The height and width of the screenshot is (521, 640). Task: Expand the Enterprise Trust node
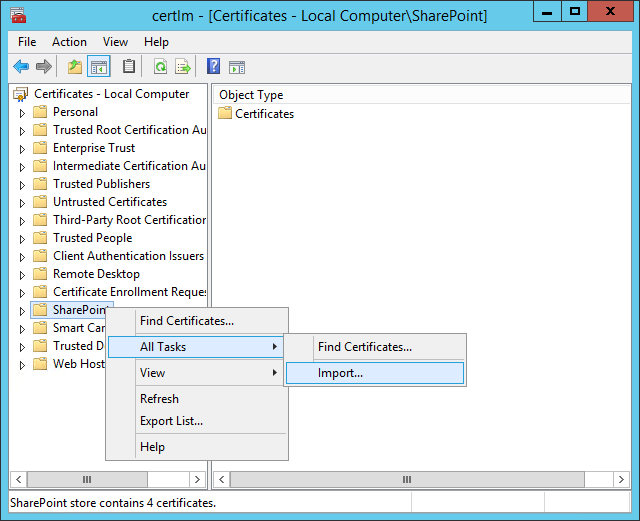pyautogui.click(x=22, y=149)
